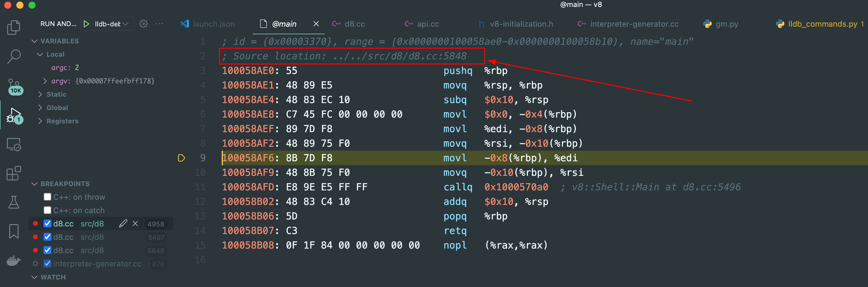Click the current-line arrow at line 9
868x287 pixels.
(x=181, y=158)
